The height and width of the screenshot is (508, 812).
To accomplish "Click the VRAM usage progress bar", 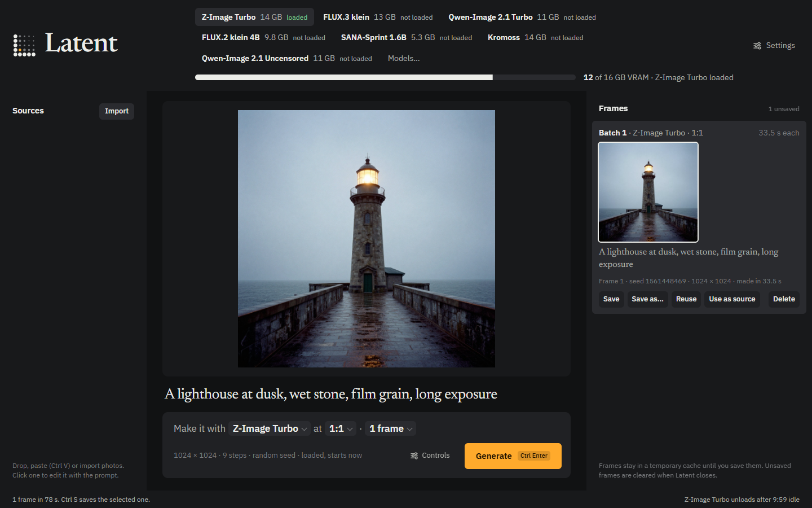I will tap(385, 77).
